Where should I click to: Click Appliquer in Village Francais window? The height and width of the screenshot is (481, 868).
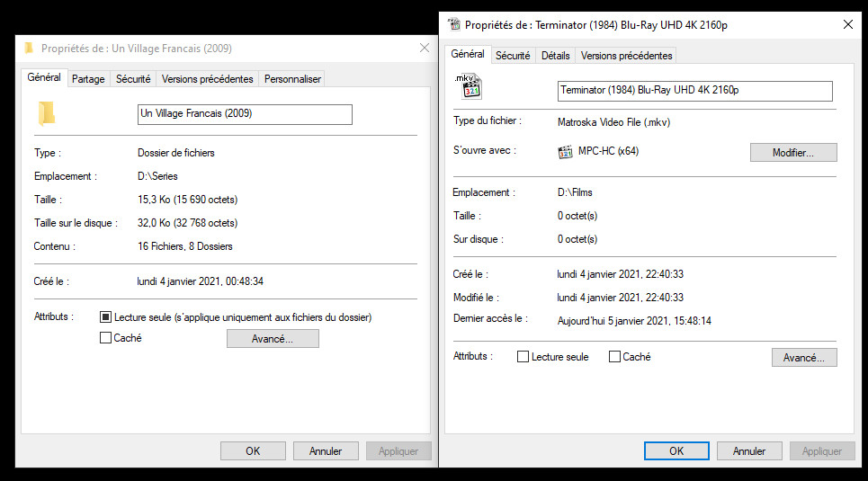398,451
